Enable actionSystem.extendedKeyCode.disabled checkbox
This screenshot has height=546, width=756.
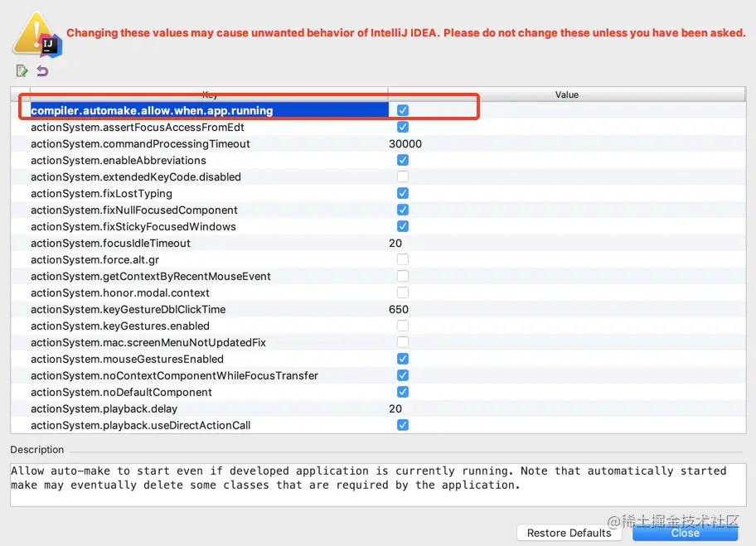(403, 176)
